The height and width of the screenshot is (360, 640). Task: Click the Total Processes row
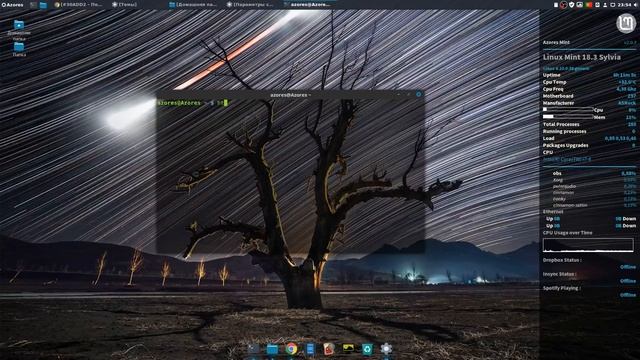(x=589, y=124)
